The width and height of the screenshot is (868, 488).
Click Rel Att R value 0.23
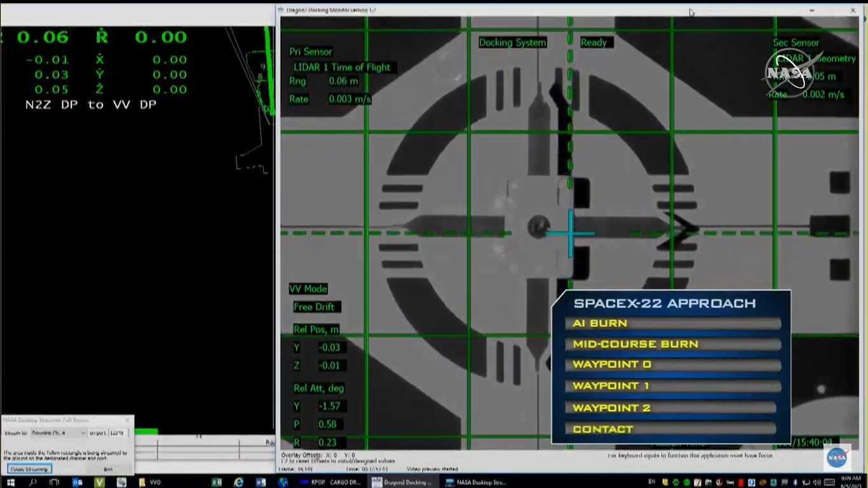tap(328, 442)
